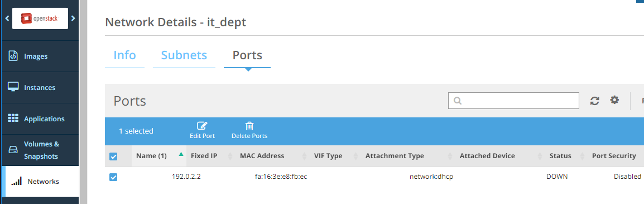Sort ports by MAC Address column
The image size is (644, 204).
coord(262,156)
